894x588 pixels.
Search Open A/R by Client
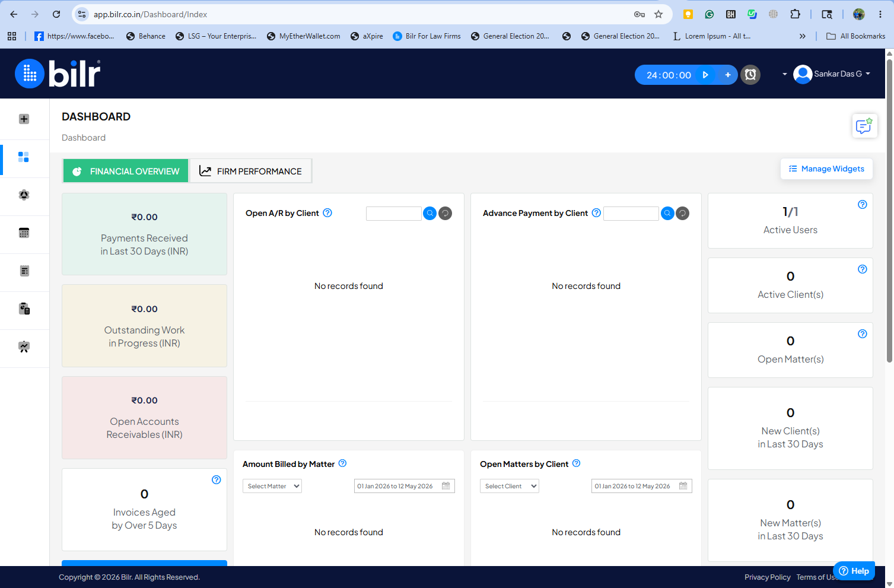(430, 214)
